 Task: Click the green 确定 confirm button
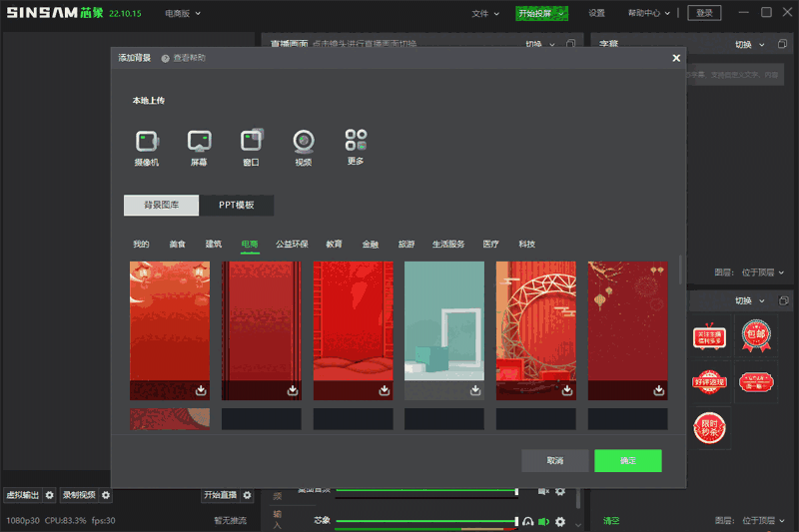[627, 461]
